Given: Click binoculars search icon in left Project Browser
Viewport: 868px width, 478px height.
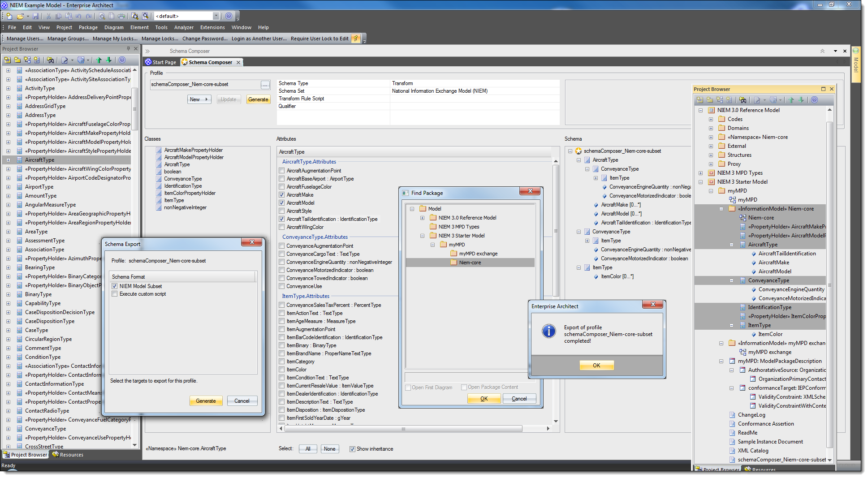Looking at the screenshot, I should click(51, 60).
